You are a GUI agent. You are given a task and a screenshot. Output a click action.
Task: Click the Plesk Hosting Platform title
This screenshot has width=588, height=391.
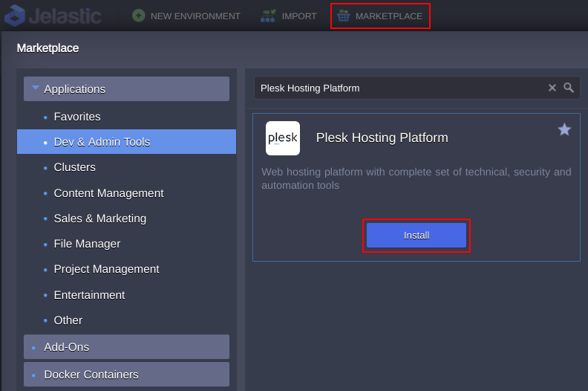(x=382, y=138)
